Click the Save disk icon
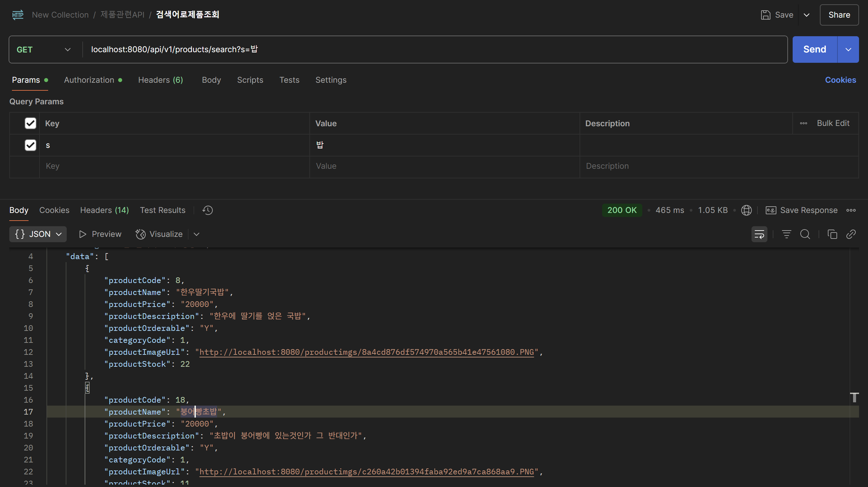The width and height of the screenshot is (868, 487). tap(765, 15)
